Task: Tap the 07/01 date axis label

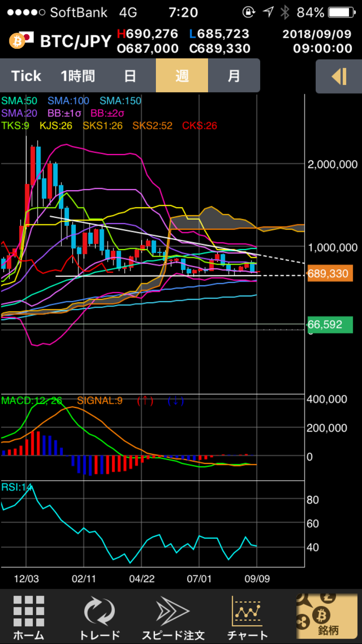Action: click(199, 579)
